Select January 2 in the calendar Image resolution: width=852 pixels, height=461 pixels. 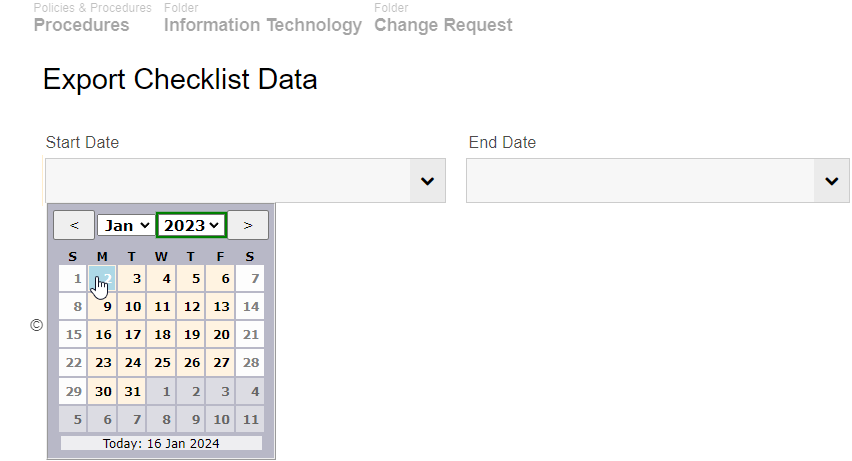pos(102,279)
